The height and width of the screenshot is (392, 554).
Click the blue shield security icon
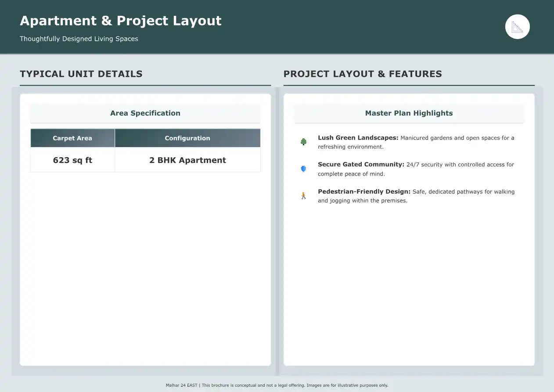point(303,169)
